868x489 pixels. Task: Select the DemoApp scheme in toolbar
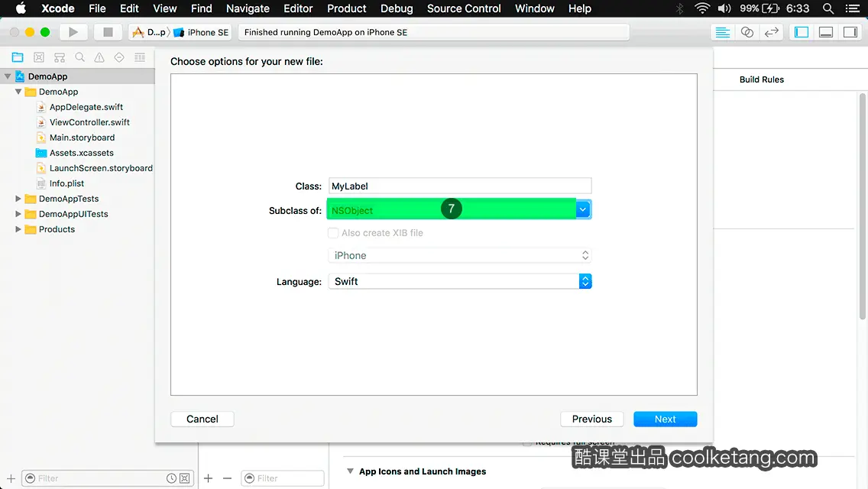[x=149, y=32]
